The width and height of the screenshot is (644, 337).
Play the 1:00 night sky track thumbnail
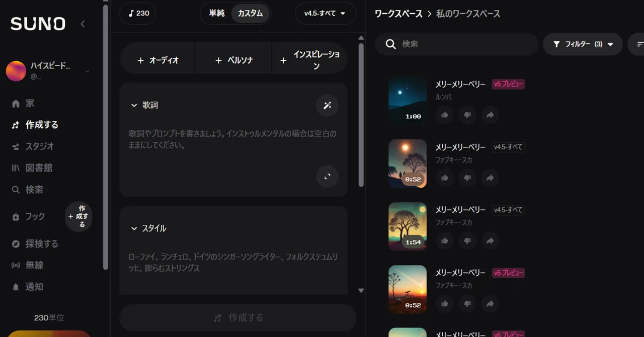click(x=408, y=100)
